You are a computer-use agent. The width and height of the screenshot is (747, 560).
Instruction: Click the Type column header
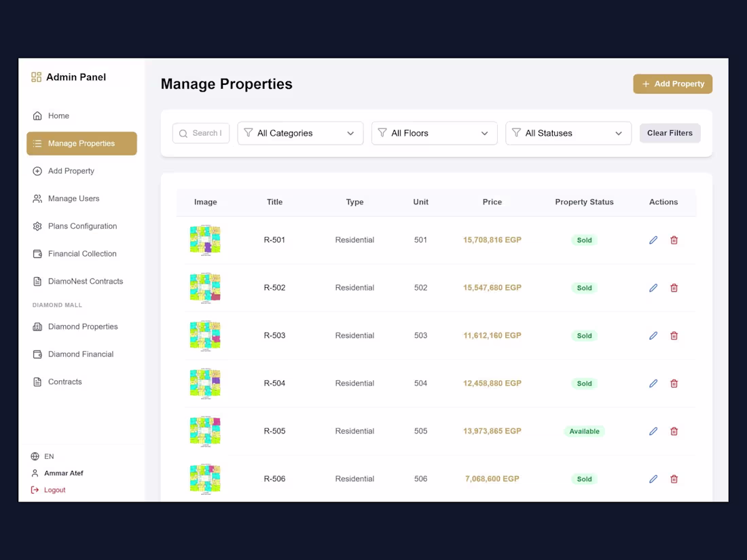(x=354, y=202)
